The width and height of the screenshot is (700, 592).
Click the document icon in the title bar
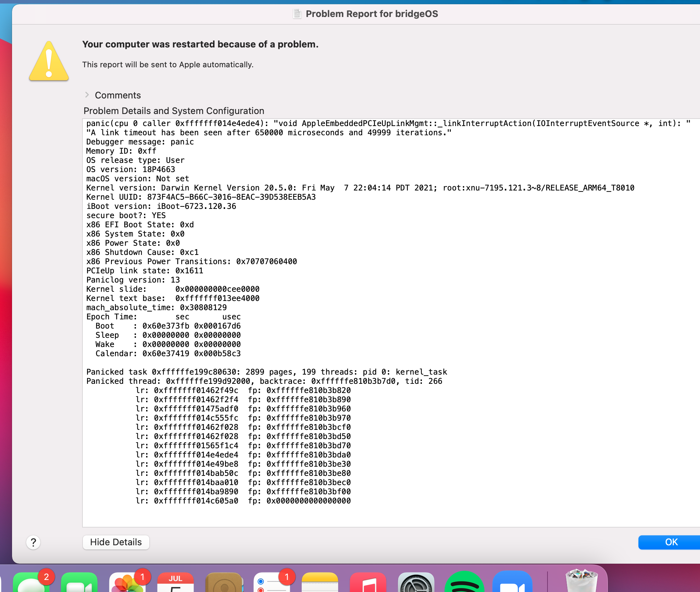pyautogui.click(x=297, y=14)
